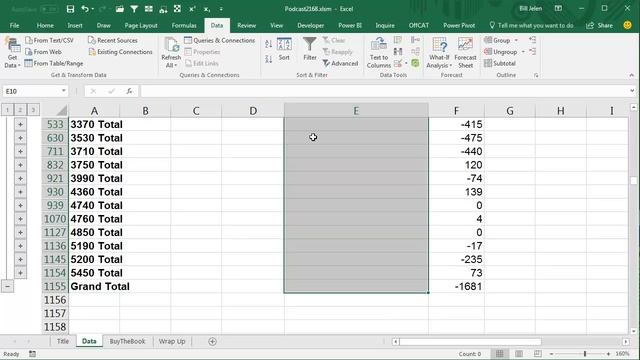Open Queries & Connections pane
640x360 pixels.
pos(220,40)
